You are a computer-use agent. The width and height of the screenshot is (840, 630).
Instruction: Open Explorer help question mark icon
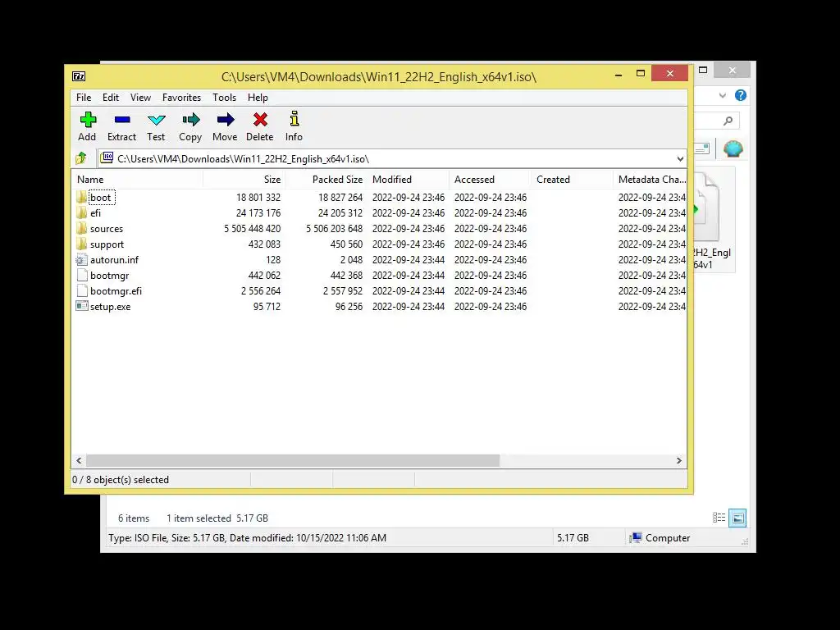click(741, 95)
